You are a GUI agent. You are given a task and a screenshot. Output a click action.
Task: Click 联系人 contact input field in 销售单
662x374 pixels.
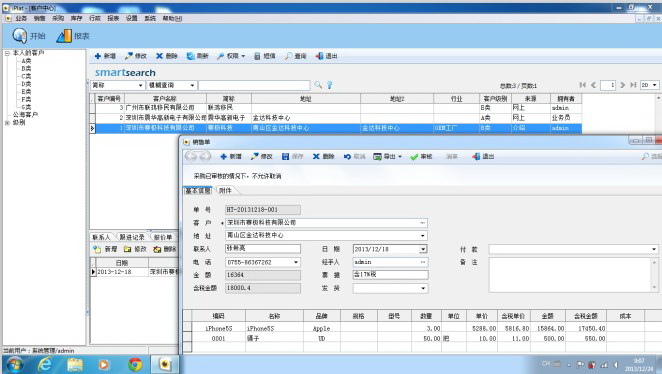coord(263,249)
